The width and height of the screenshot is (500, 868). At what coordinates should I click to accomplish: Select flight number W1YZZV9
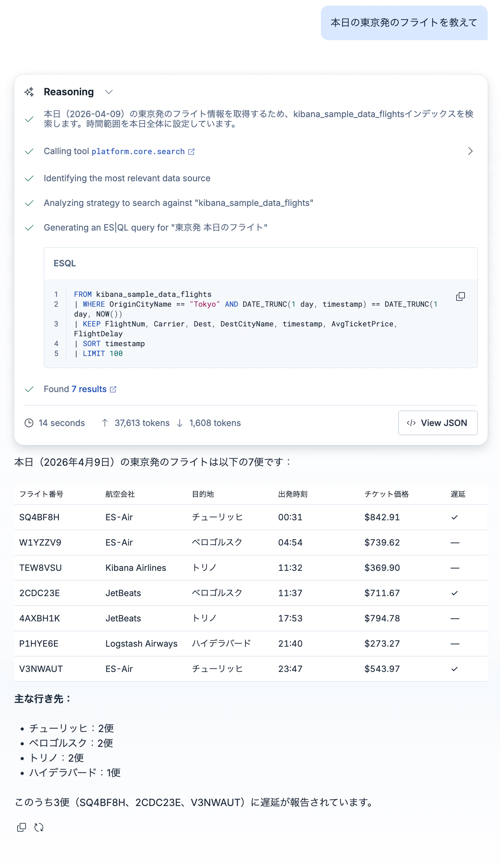point(40,543)
